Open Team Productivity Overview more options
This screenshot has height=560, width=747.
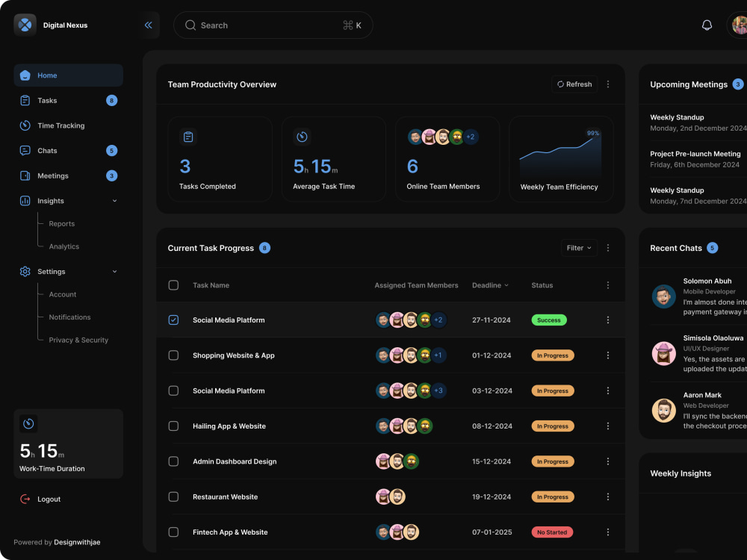point(608,84)
